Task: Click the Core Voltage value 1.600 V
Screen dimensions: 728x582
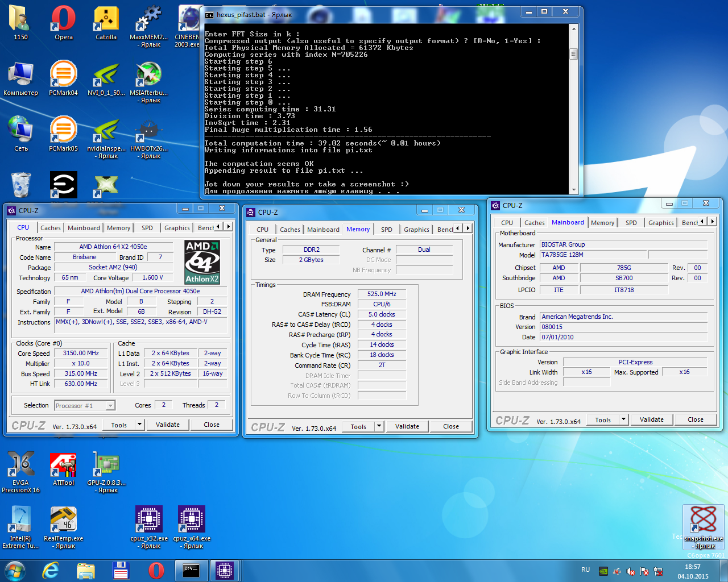Action: (x=152, y=277)
